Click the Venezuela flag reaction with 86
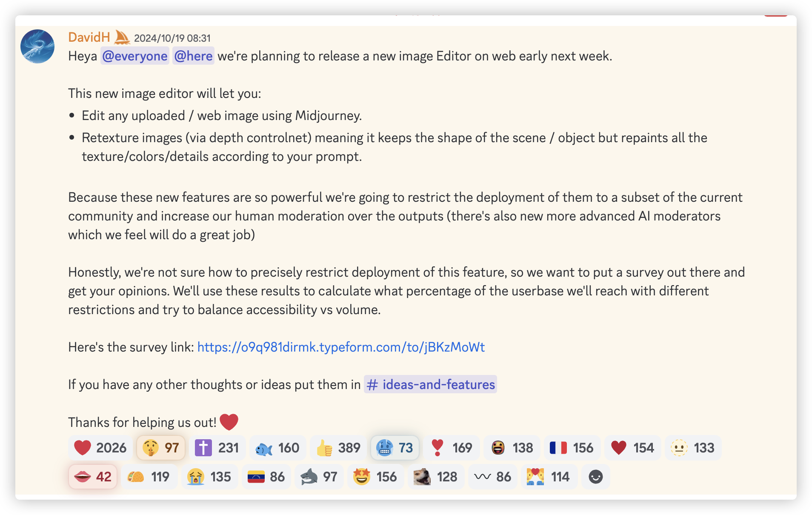 [266, 477]
